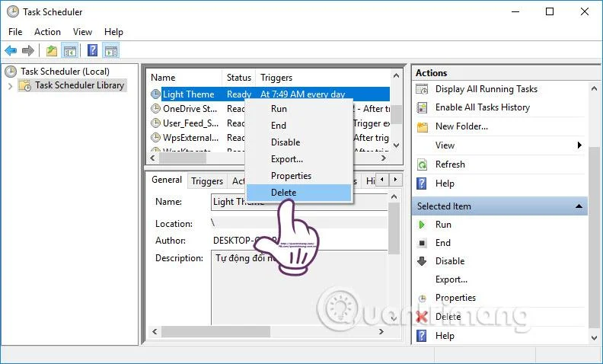The width and height of the screenshot is (603, 364).
Task: Click the End stop icon in Selected Item
Action: coord(422,243)
